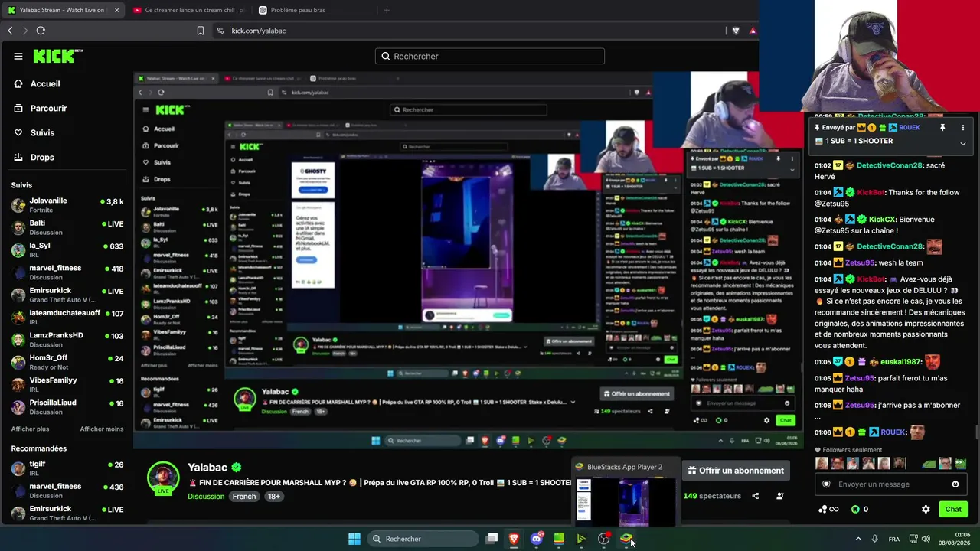This screenshot has height=551, width=980.
Task: Click DetectiveConan28's name saying 'sacré Hervé'
Action: 890,165
